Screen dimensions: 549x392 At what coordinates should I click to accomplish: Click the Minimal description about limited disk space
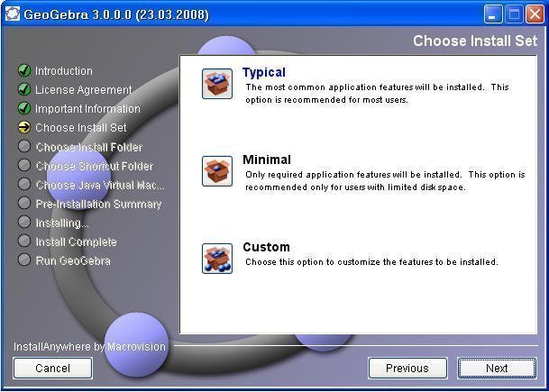click(385, 181)
